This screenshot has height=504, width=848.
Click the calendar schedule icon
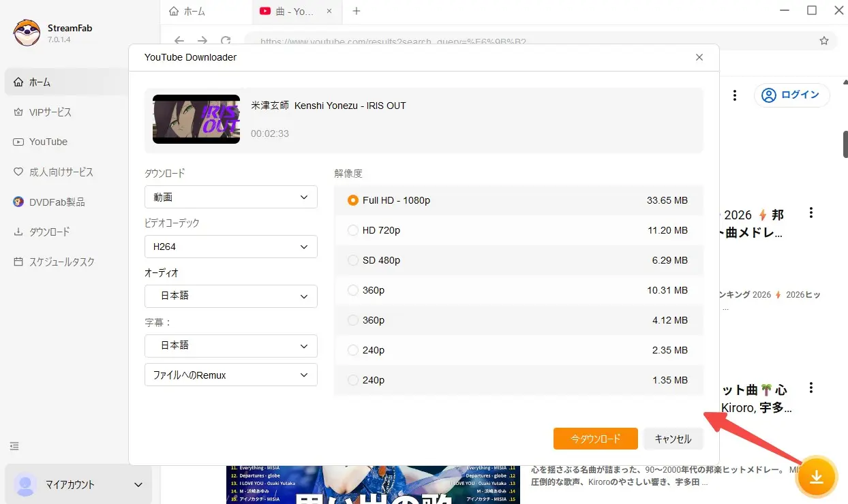click(18, 262)
